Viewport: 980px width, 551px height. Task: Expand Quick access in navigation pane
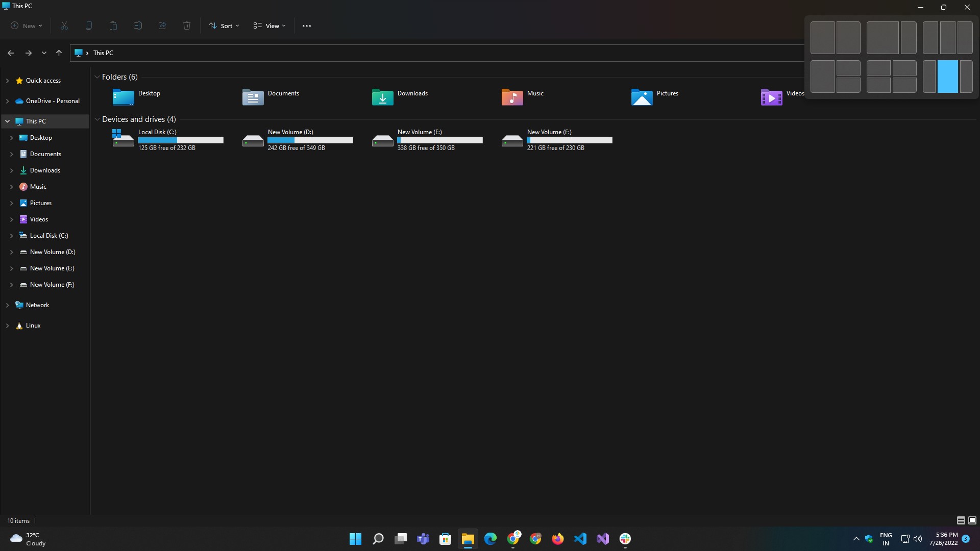[x=7, y=81]
